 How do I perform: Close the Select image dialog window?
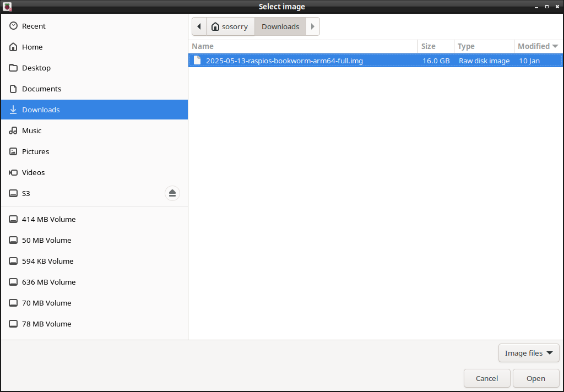(557, 7)
